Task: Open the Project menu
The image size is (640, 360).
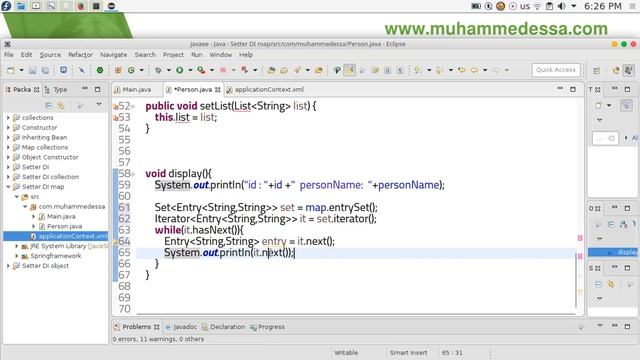Action: (173, 55)
